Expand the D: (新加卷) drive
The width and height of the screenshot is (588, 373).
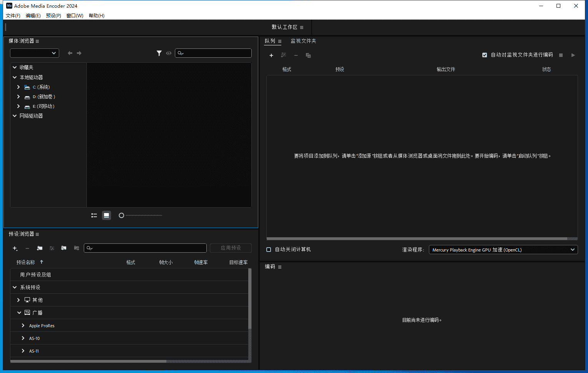click(18, 97)
